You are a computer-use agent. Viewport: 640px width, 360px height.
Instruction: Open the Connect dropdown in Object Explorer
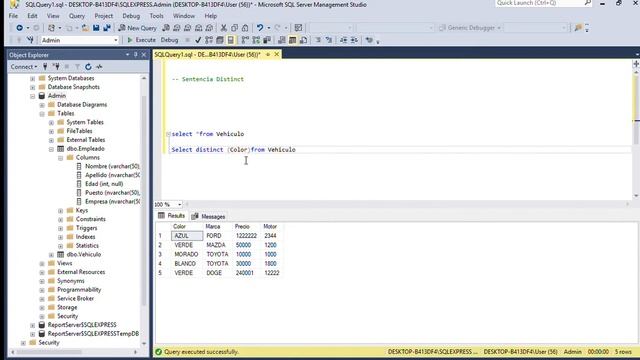point(24,67)
